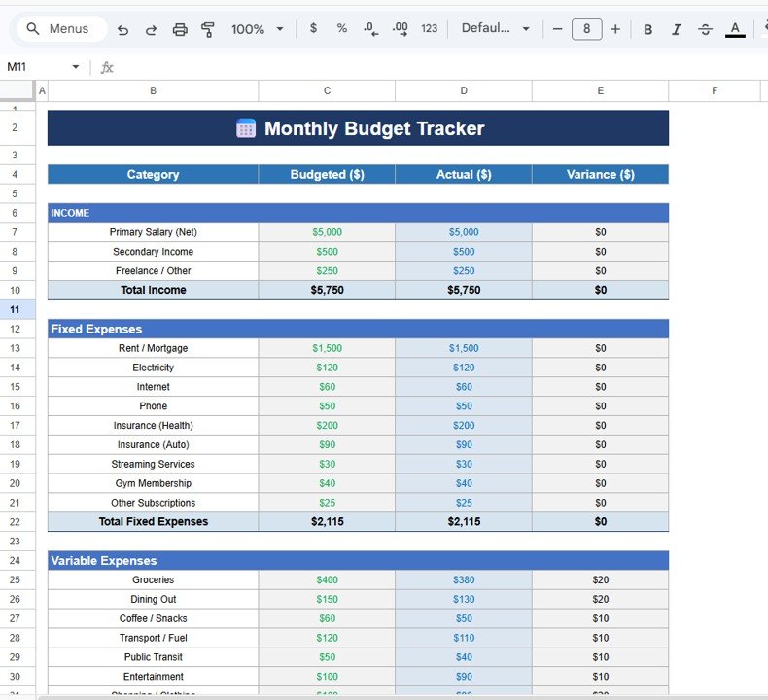Open the zoom level dropdown
This screenshot has height=700, width=768.
(x=258, y=29)
